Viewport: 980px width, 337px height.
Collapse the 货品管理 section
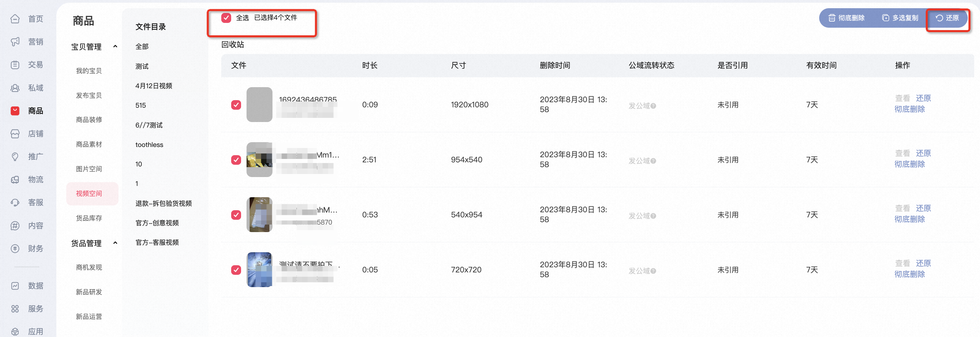(x=115, y=243)
